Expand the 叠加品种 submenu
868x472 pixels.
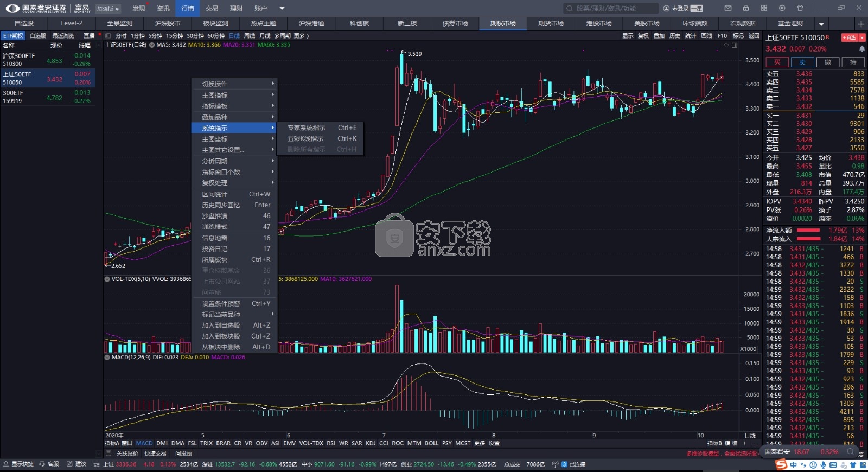[235, 117]
